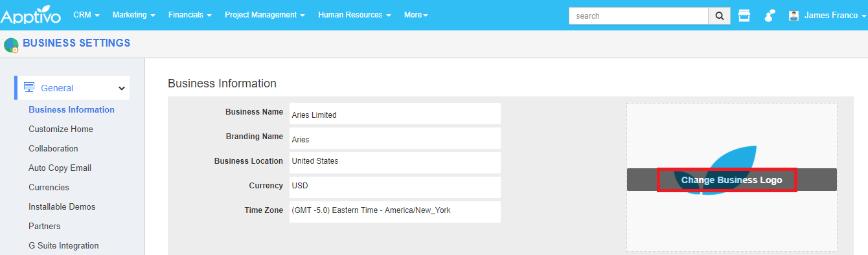Click the search magnifier icon
This screenshot has width=868, height=255.
(719, 16)
